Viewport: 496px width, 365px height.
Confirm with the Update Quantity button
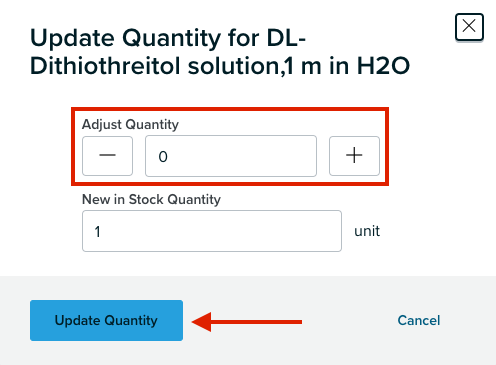(106, 320)
